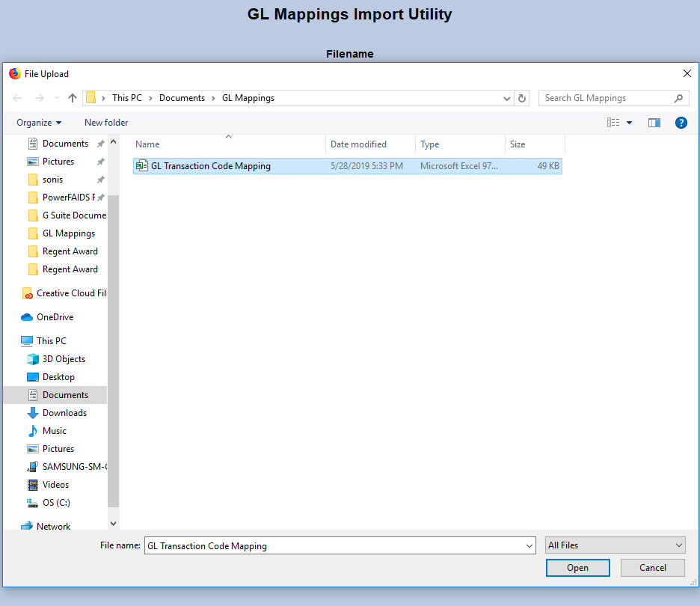Click the Search GL Mappings field
Viewport: 700px width, 606px height.
(606, 98)
